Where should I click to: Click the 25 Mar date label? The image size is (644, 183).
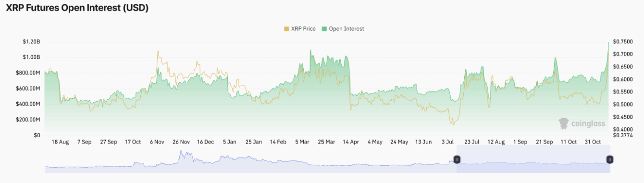coord(327,142)
